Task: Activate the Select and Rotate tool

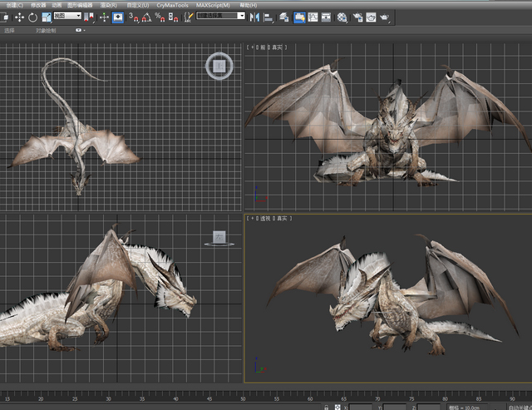Action: click(x=32, y=17)
